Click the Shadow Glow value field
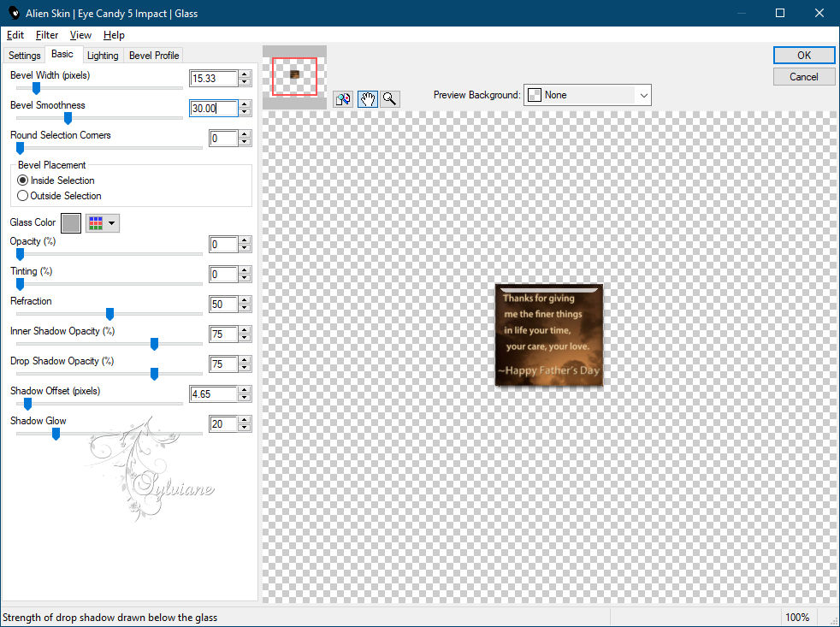Viewport: 840px width, 627px height. click(223, 424)
